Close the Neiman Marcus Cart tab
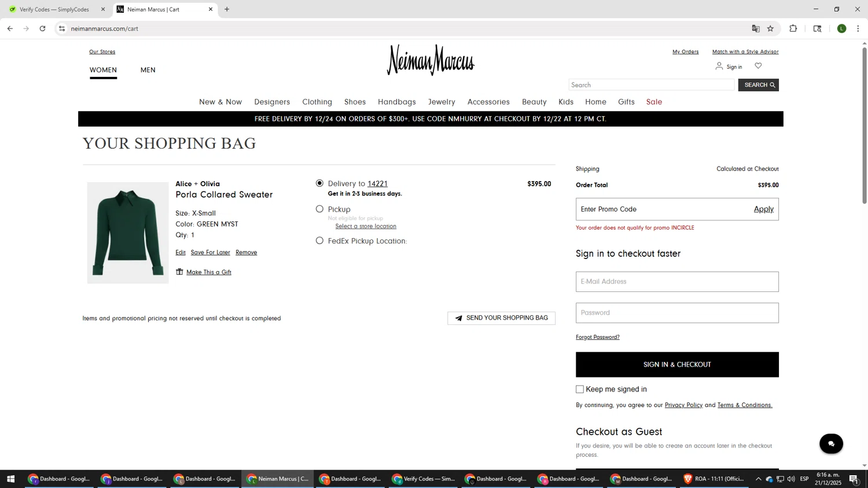 211,9
